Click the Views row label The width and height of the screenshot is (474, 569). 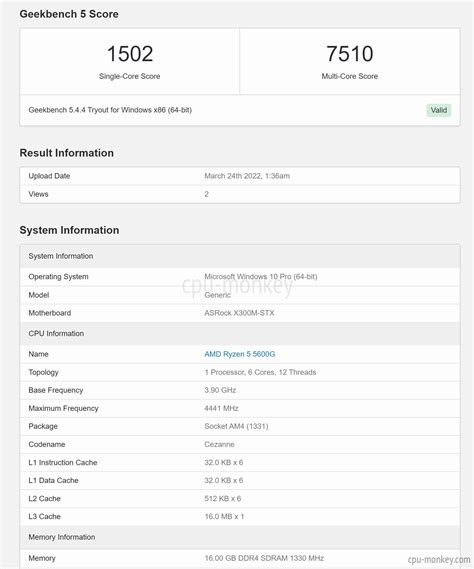(38, 194)
